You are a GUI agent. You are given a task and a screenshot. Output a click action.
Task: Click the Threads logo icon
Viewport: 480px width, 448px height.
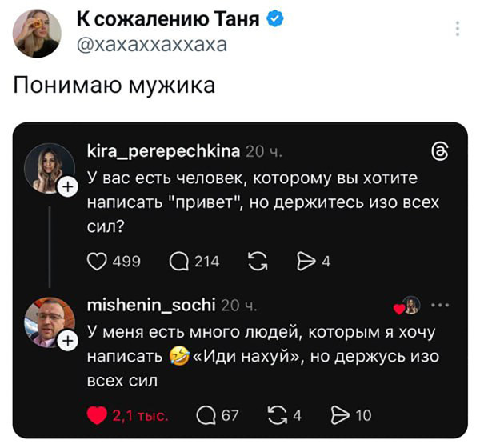click(440, 152)
